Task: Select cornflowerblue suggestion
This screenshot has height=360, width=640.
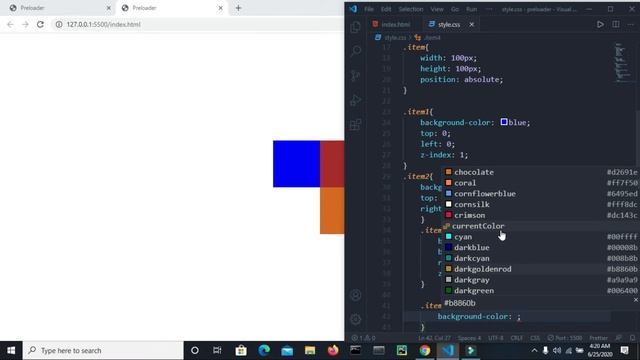Action: click(x=541, y=194)
